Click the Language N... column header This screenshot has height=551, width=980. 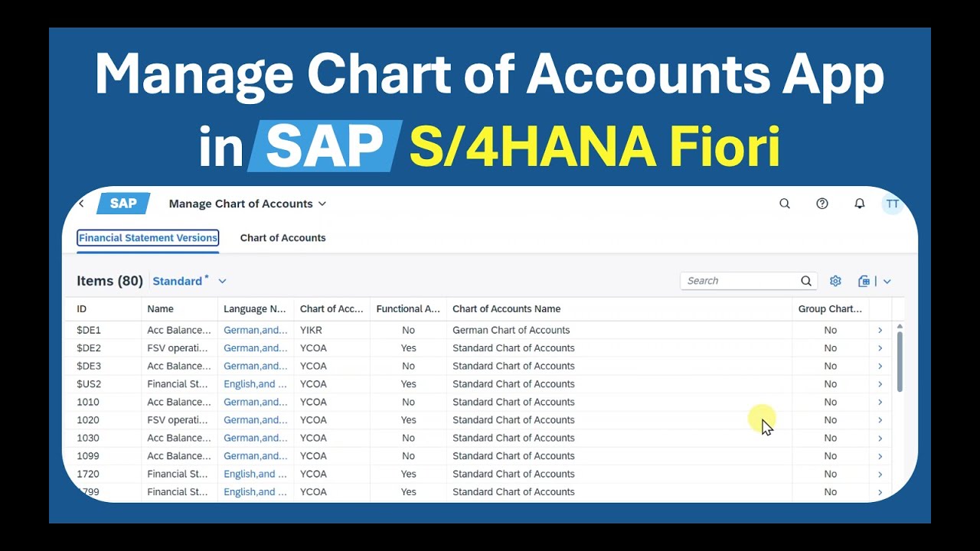click(256, 309)
